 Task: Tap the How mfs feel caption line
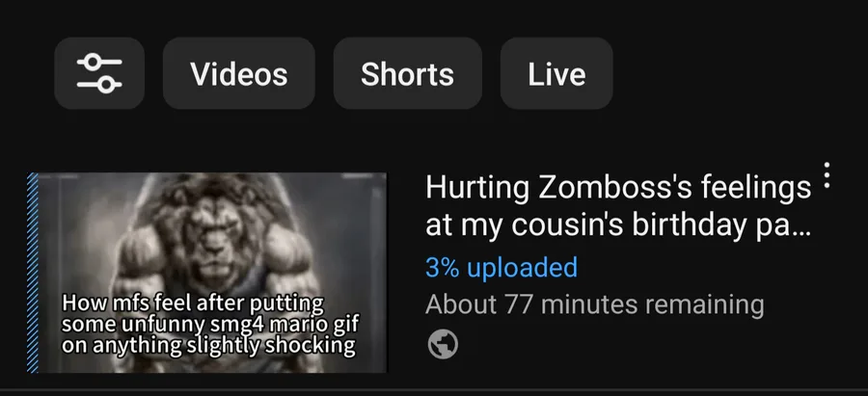click(193, 304)
